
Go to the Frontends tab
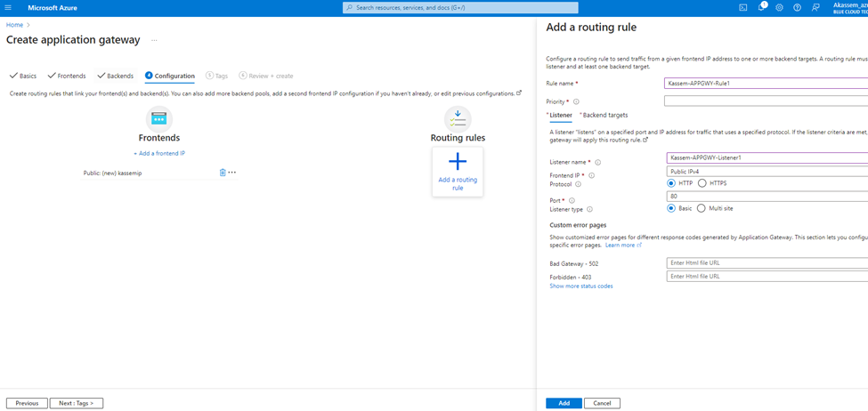point(67,76)
